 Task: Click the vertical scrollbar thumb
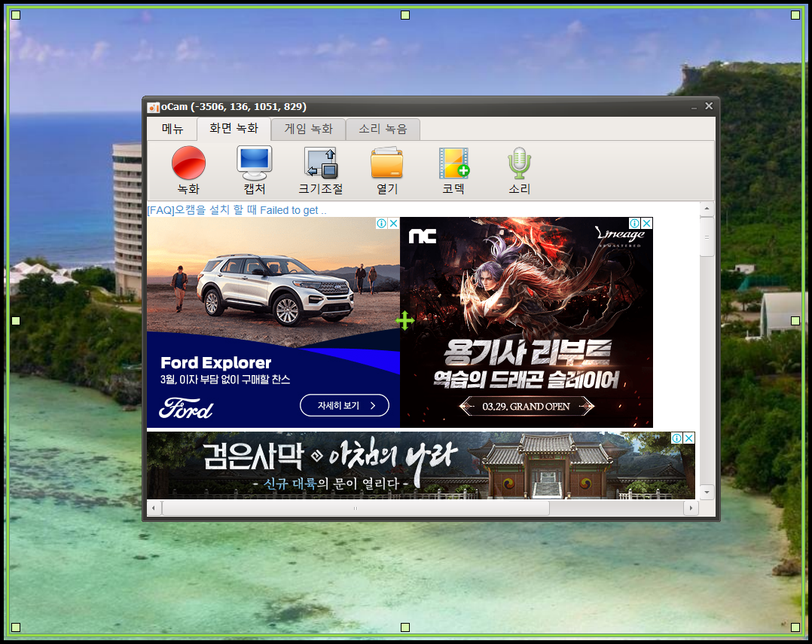tap(707, 237)
